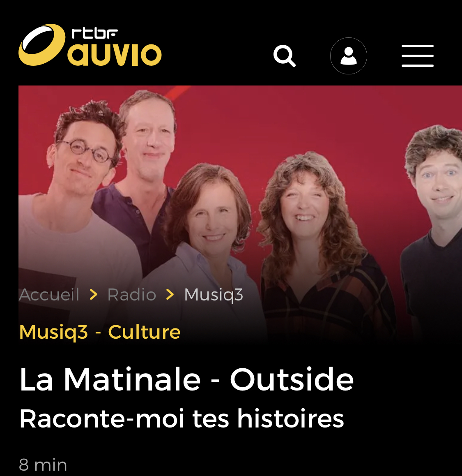Open search with the magnifying glass icon
This screenshot has height=476, width=462.
coord(284,56)
